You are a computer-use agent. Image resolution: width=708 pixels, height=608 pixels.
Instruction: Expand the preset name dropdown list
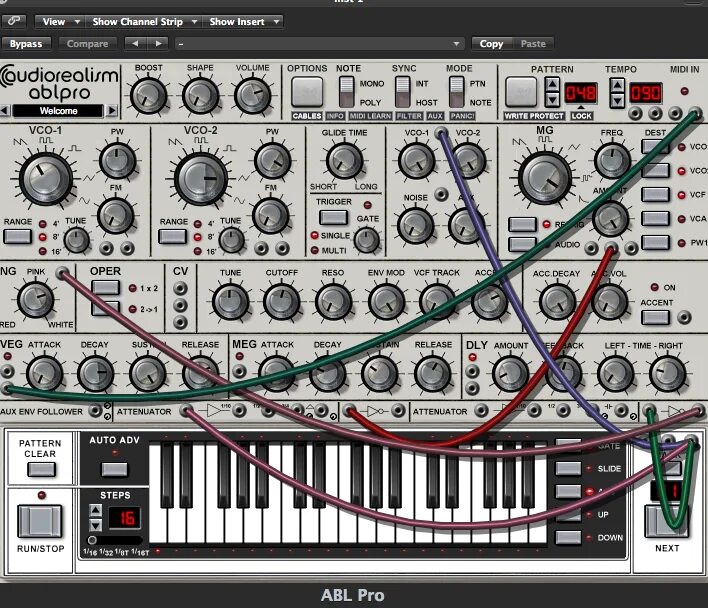pyautogui.click(x=456, y=44)
